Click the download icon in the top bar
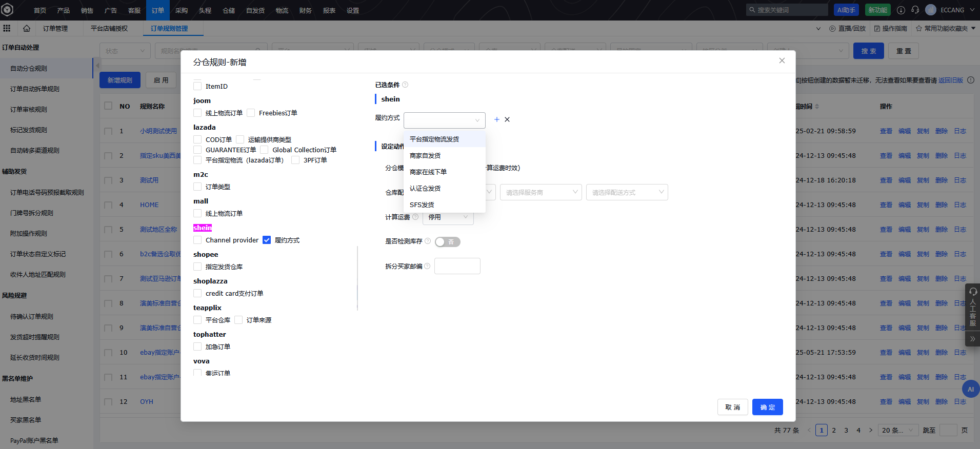The width and height of the screenshot is (980, 449). (x=901, y=10)
